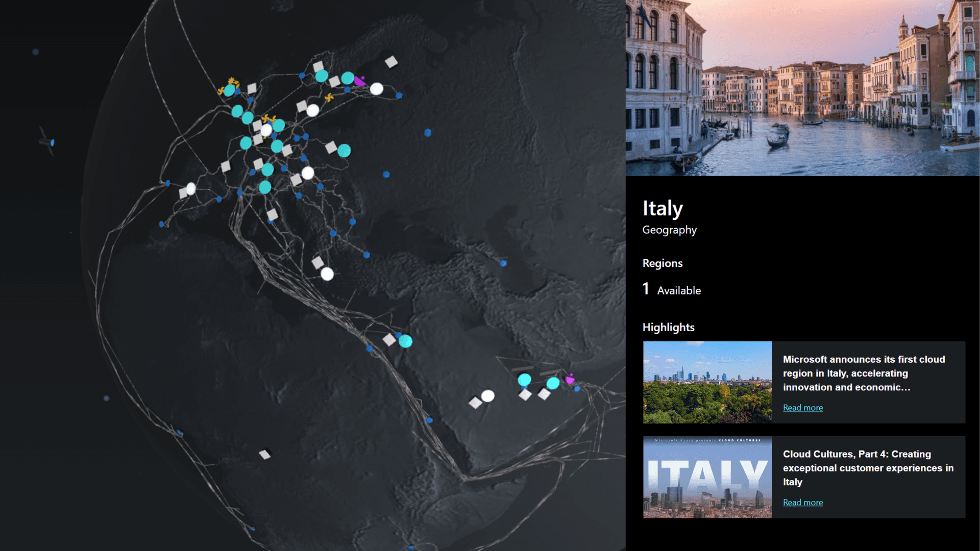Select the magenta Italy region marker

click(x=360, y=81)
